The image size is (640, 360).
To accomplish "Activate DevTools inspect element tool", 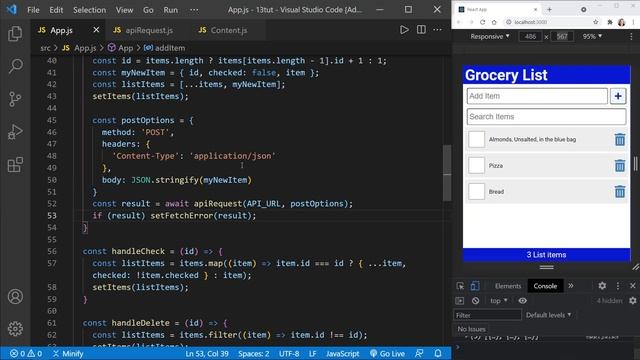I will pos(460,286).
